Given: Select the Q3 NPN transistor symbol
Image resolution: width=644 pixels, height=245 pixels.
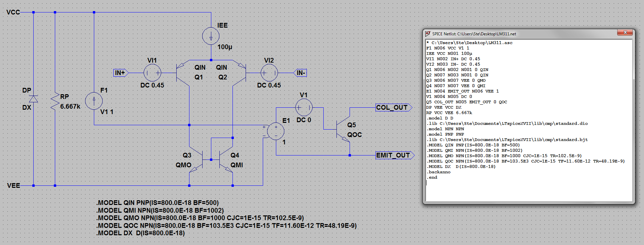Looking at the screenshot, I should coord(196,160).
